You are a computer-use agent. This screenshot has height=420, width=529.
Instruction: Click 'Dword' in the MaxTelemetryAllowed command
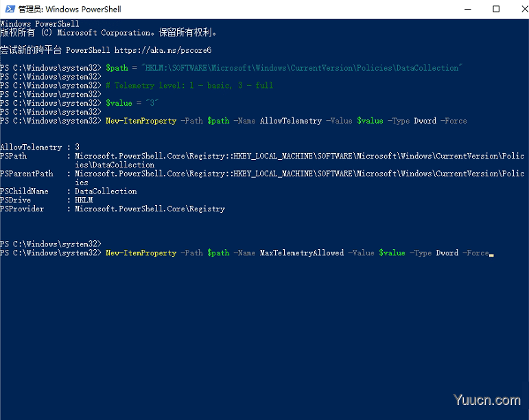click(447, 253)
